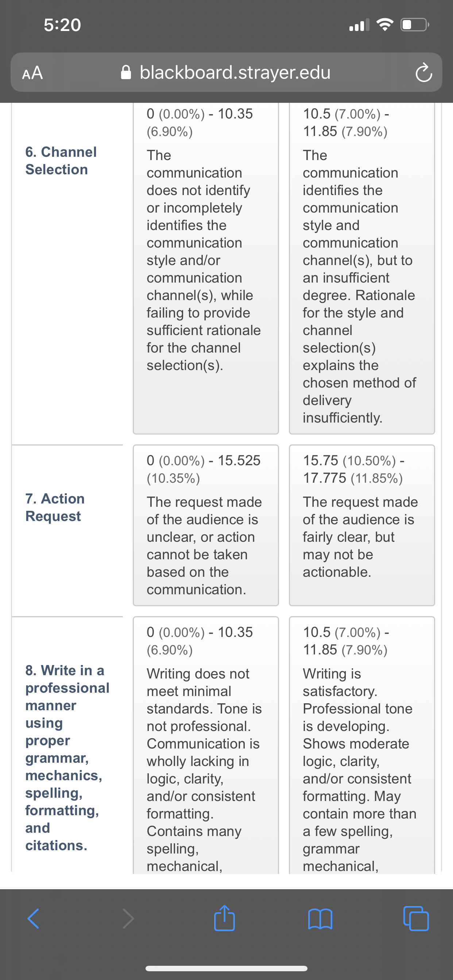This screenshot has height=980, width=453.
Task: Select the 8. Write in a professional manner criterion
Action: click(67, 758)
